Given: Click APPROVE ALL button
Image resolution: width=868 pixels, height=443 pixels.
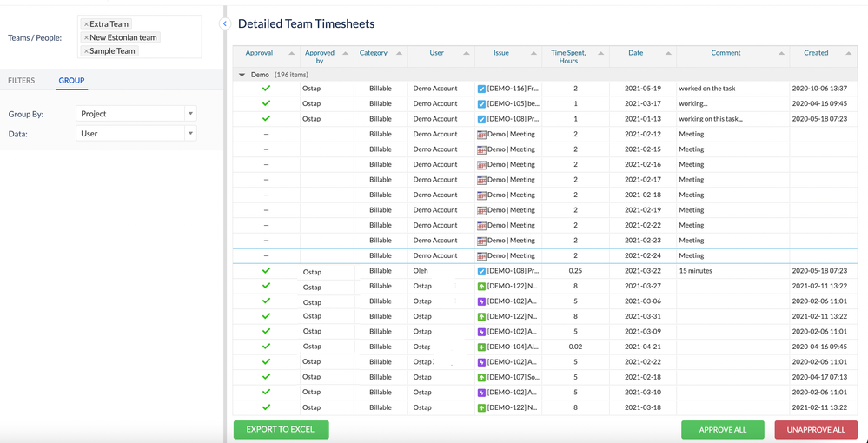Looking at the screenshot, I should [x=722, y=430].
